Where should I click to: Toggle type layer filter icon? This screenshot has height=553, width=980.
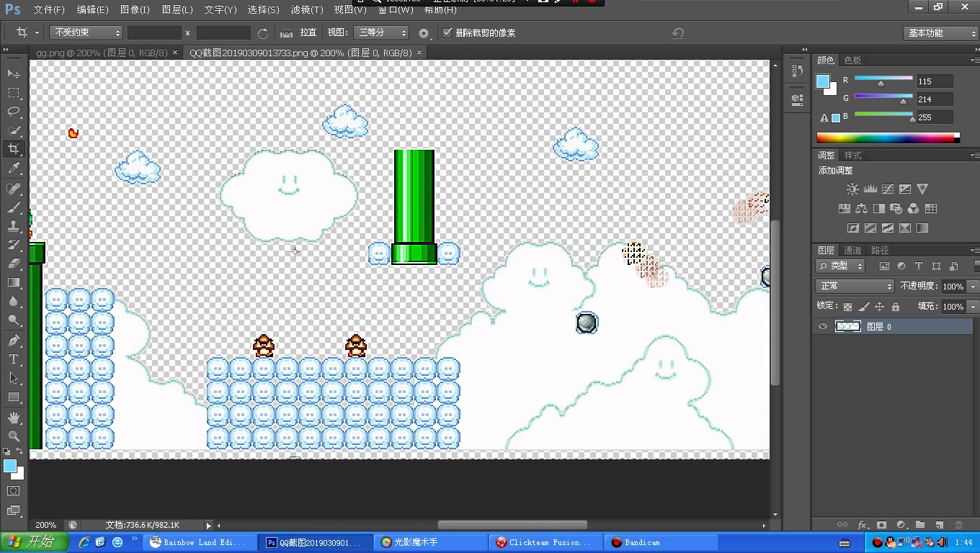click(919, 266)
